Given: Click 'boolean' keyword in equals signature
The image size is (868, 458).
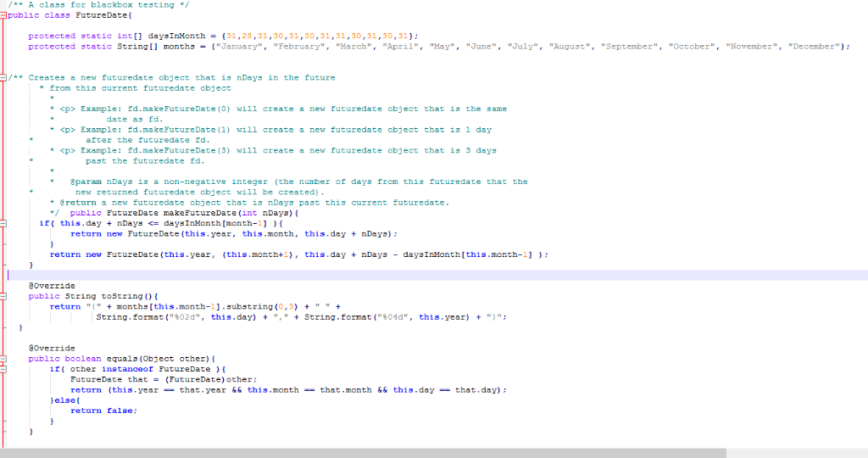Looking at the screenshot, I should coord(83,359).
